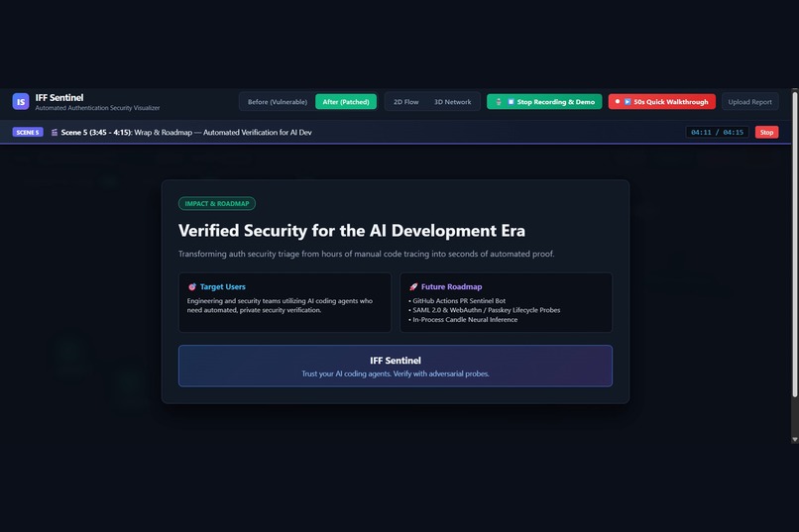This screenshot has height=532, width=799.
Task: Switch to the 3D Network view
Action: (452, 102)
